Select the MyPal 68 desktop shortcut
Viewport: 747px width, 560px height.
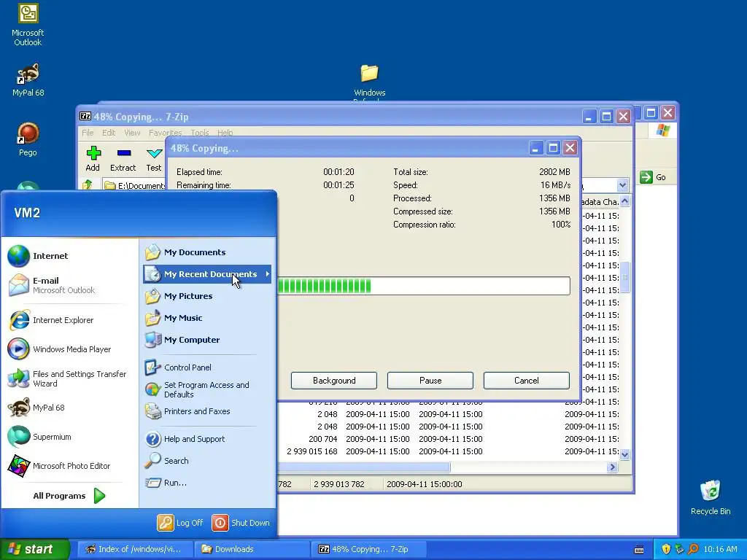tap(28, 80)
